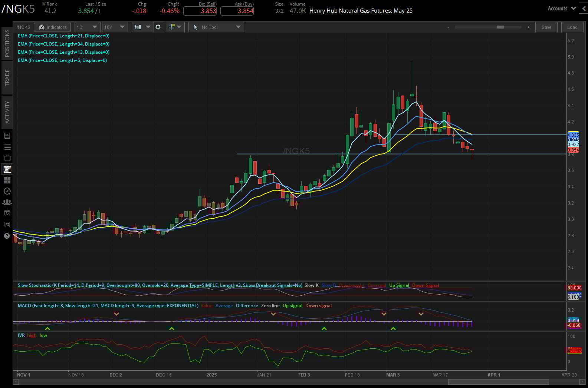588x388 pixels.
Task: Click the 4.035 blue price axis tag
Action: point(573,135)
